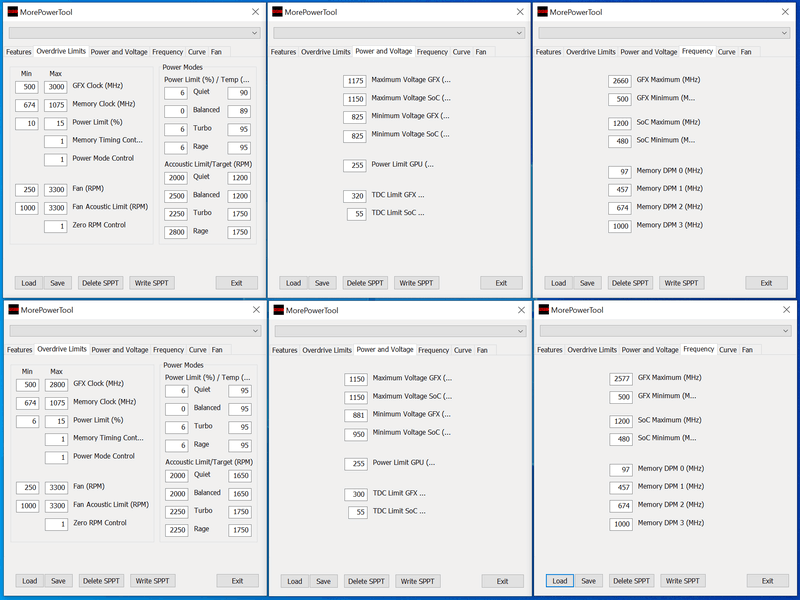800x600 pixels.
Task: Click Write SPPT in window with GFX Clock max 3000
Action: 152,283
